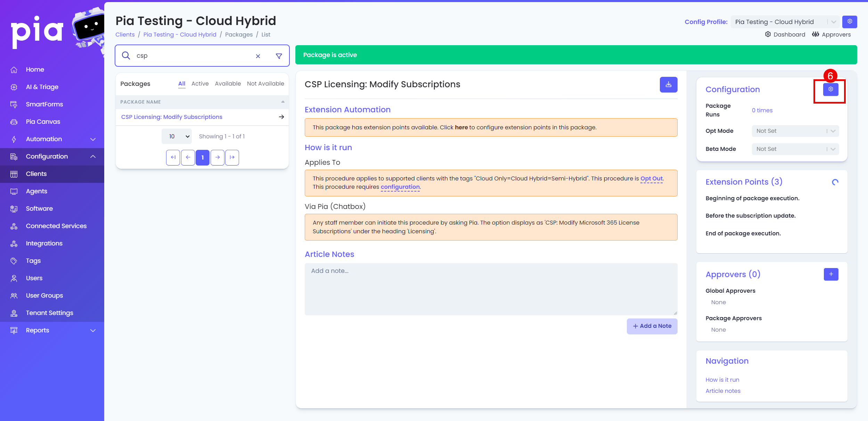Click the Automation lightning icon
This screenshot has width=868, height=421.
pyautogui.click(x=14, y=139)
